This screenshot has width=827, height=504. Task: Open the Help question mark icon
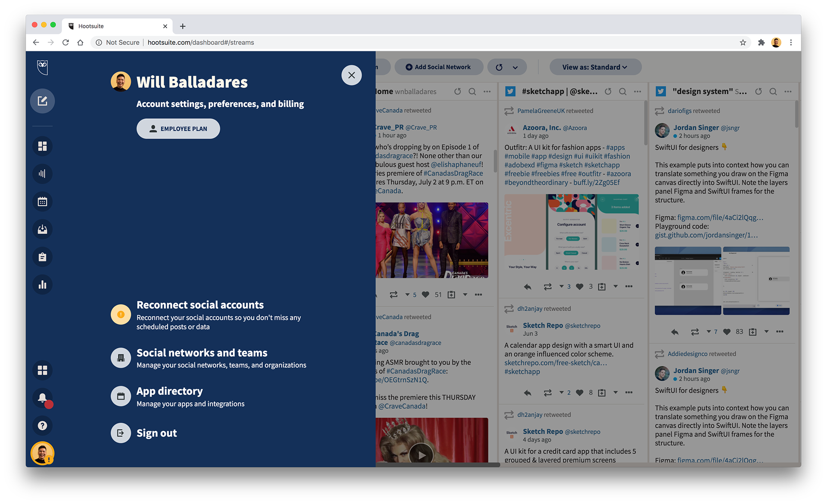click(x=42, y=426)
